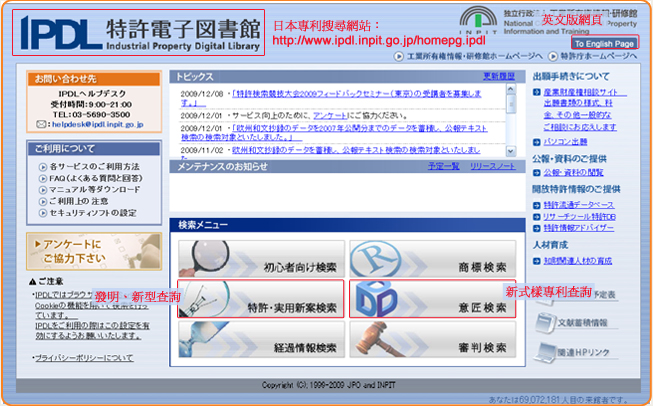This screenshot has width=653, height=406.
Task: Open the To English Page button
Action: pyautogui.click(x=604, y=43)
